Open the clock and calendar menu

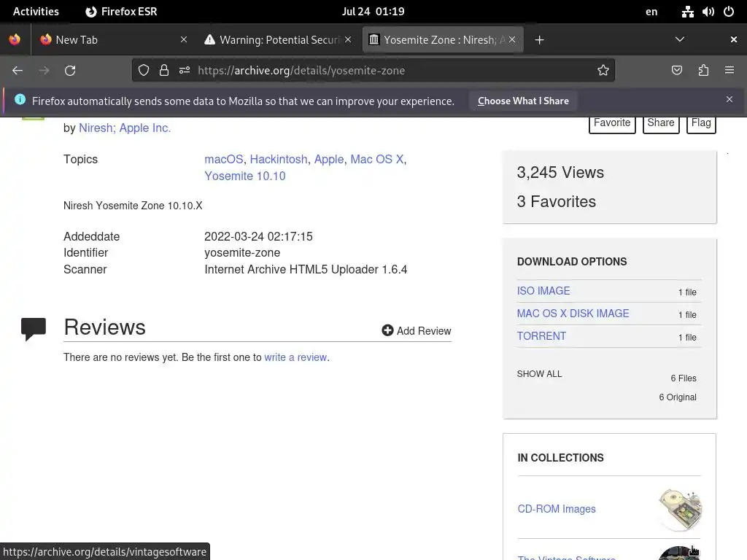click(373, 12)
